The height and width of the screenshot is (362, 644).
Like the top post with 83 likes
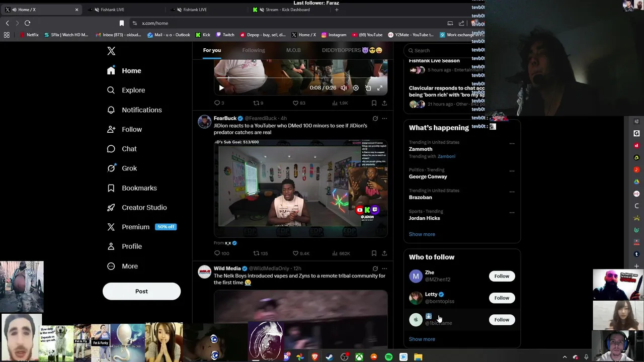(x=299, y=103)
